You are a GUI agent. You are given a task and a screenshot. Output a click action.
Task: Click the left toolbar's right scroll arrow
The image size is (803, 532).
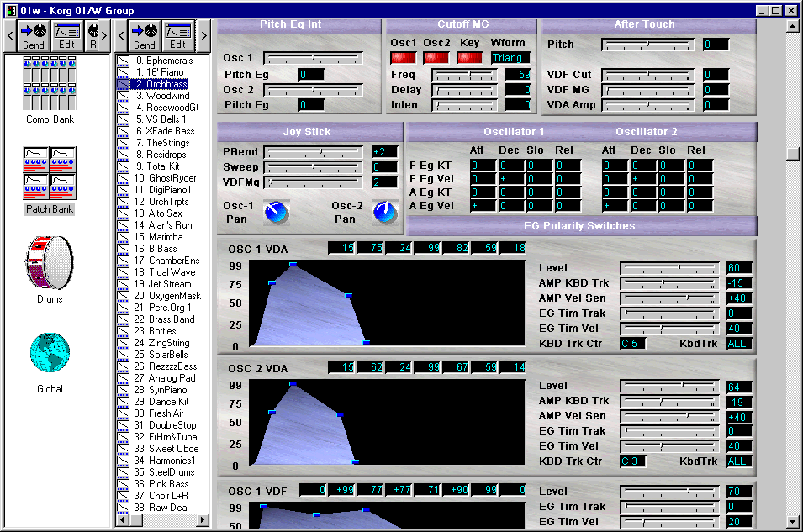pyautogui.click(x=104, y=36)
